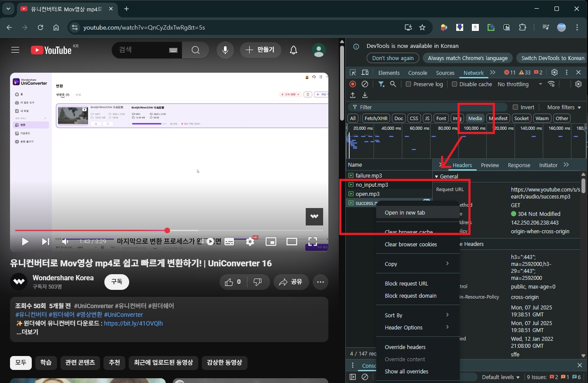Expand the Sort By submenu

(418, 315)
